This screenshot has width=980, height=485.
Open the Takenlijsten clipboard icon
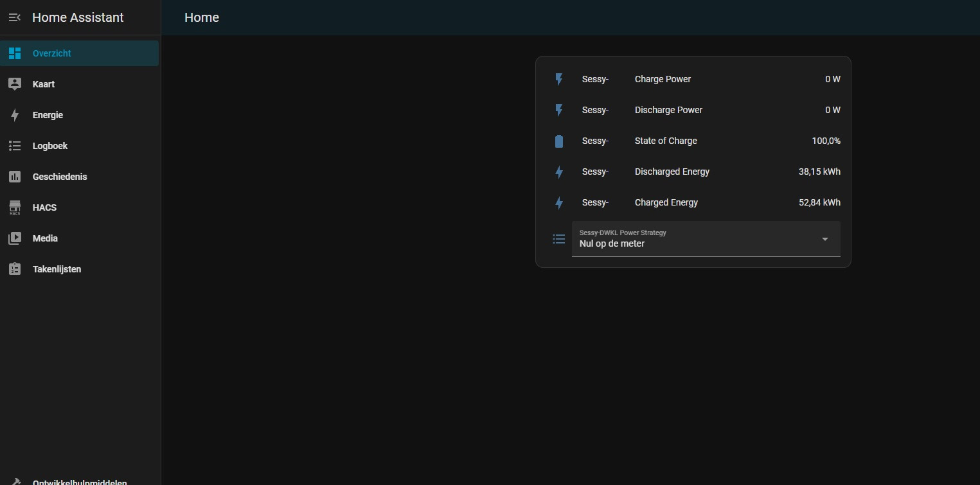(15, 269)
